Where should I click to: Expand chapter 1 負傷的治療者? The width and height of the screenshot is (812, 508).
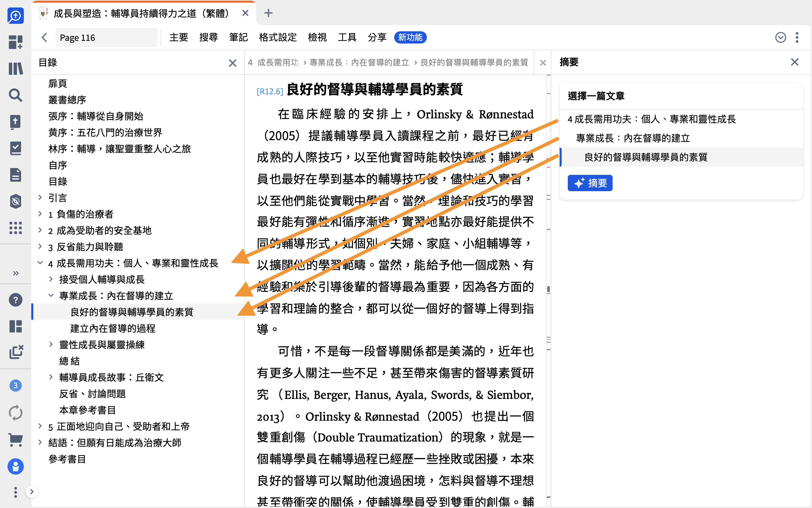point(40,214)
